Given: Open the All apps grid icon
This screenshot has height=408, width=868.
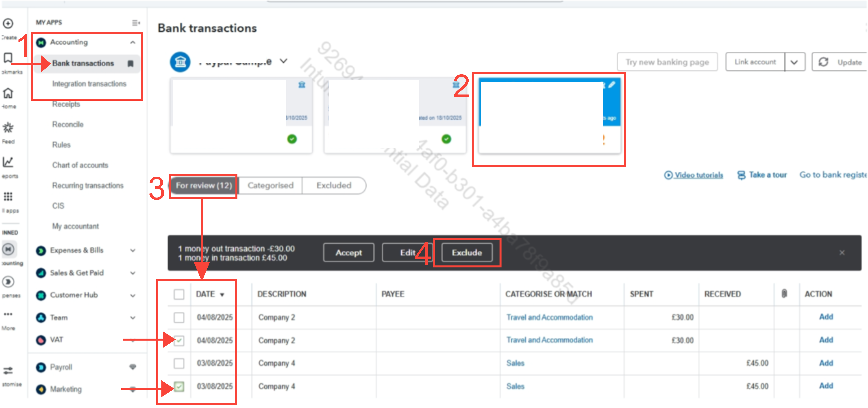Looking at the screenshot, I should 8,197.
